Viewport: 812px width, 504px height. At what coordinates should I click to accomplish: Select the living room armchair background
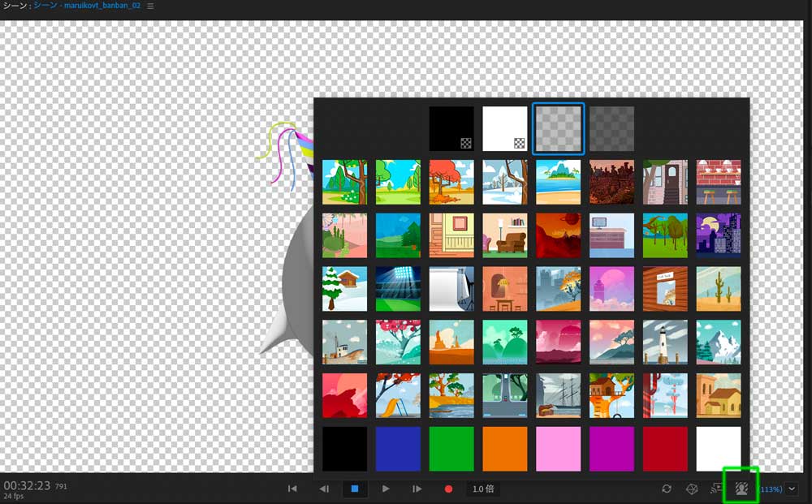click(x=505, y=235)
